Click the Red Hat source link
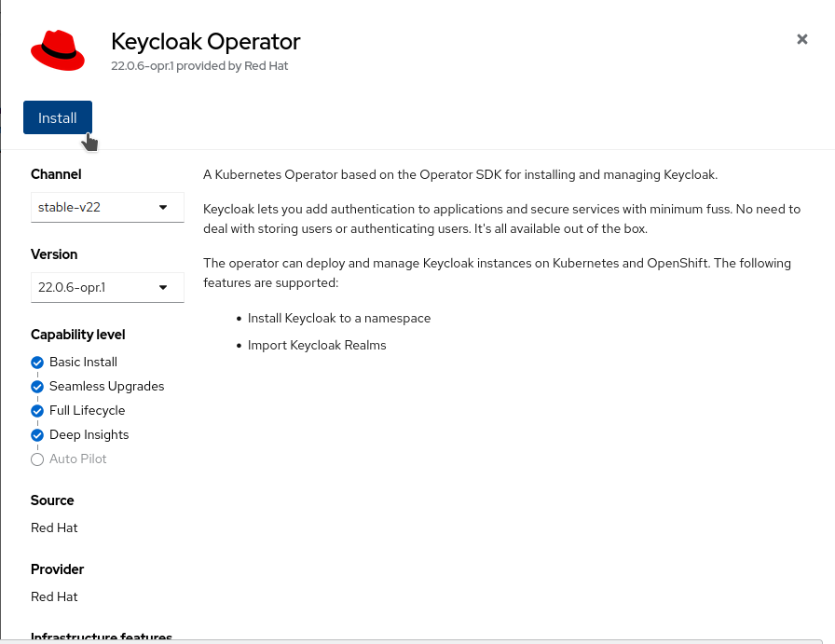Image resolution: width=835 pixels, height=644 pixels. point(54,528)
